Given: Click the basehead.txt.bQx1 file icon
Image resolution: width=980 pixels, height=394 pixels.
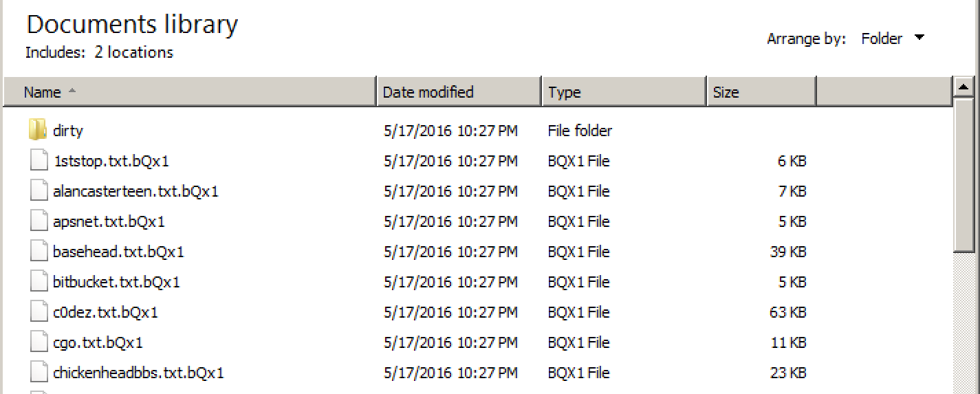Looking at the screenshot, I should point(39,252).
